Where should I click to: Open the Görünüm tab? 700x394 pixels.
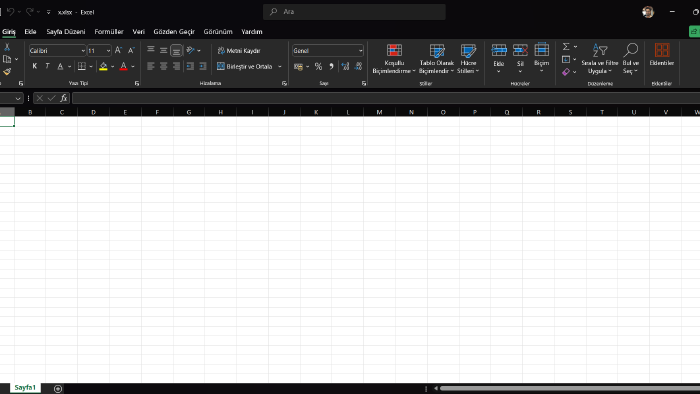tap(218, 32)
